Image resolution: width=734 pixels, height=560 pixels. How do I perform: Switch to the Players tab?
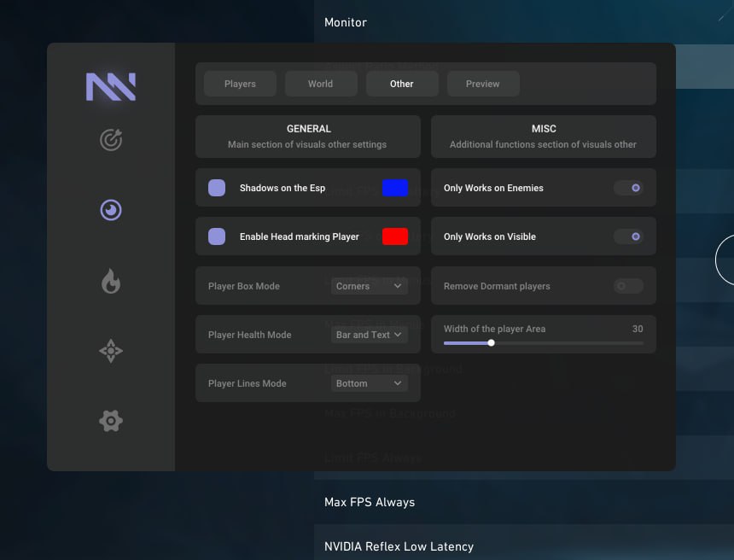tap(240, 84)
